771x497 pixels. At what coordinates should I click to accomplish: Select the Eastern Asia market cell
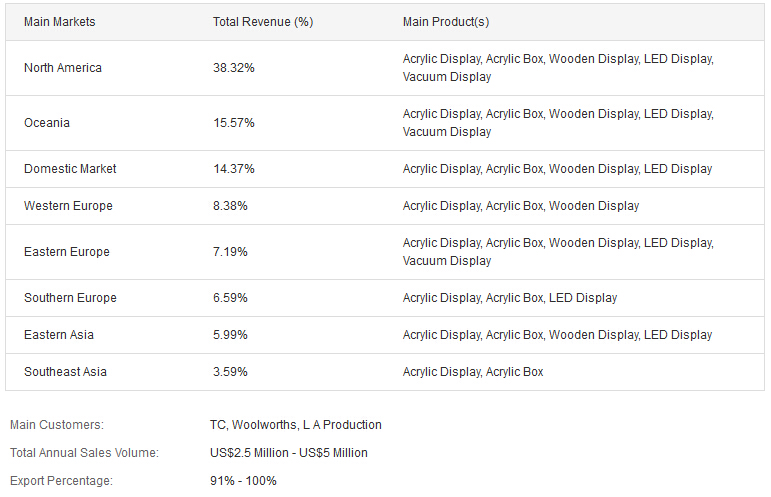[x=59, y=335]
